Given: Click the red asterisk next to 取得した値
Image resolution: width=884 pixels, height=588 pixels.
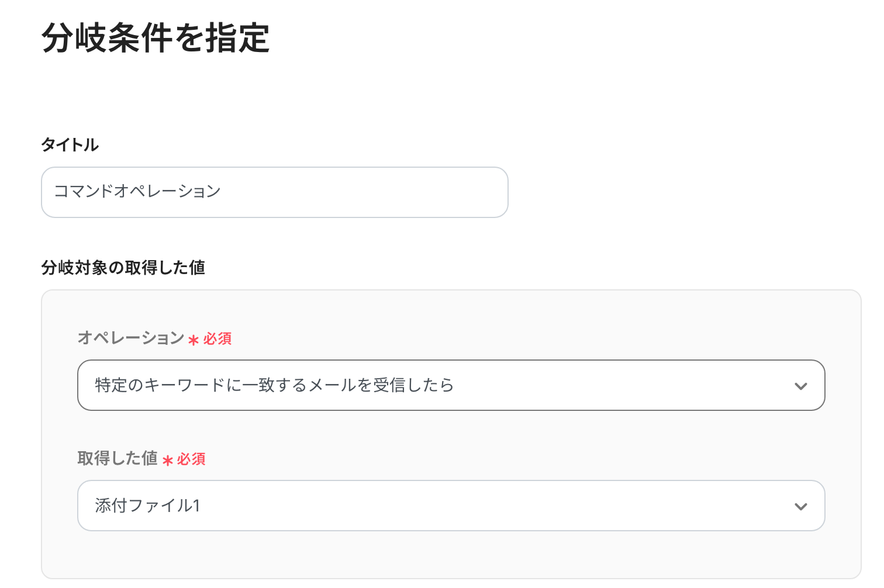Looking at the screenshot, I should pyautogui.click(x=168, y=461).
